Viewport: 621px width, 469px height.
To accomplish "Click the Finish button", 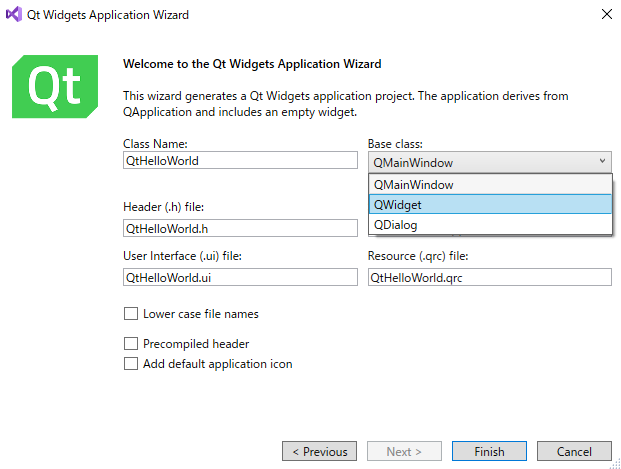I will click(489, 451).
